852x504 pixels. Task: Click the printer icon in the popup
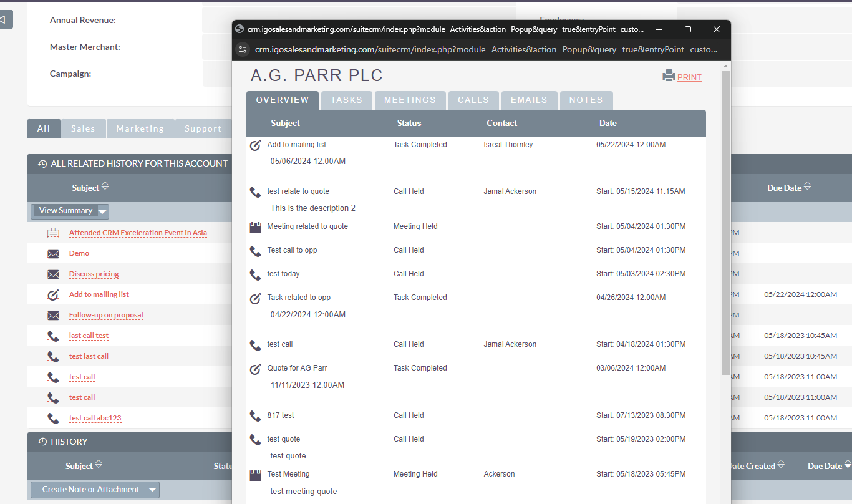point(669,75)
